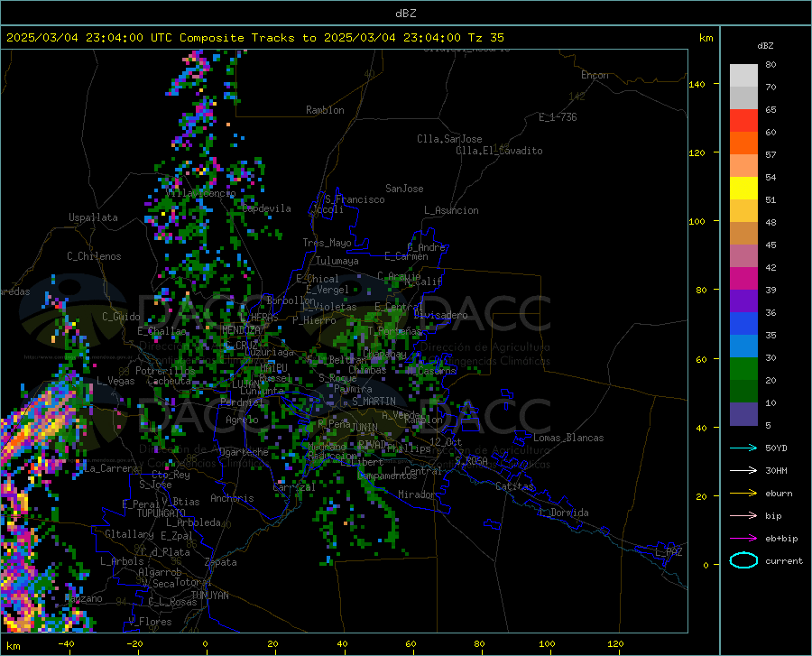Select the magenta swatch between 42 and 39
This screenshot has width=812, height=656.
[x=743, y=279]
